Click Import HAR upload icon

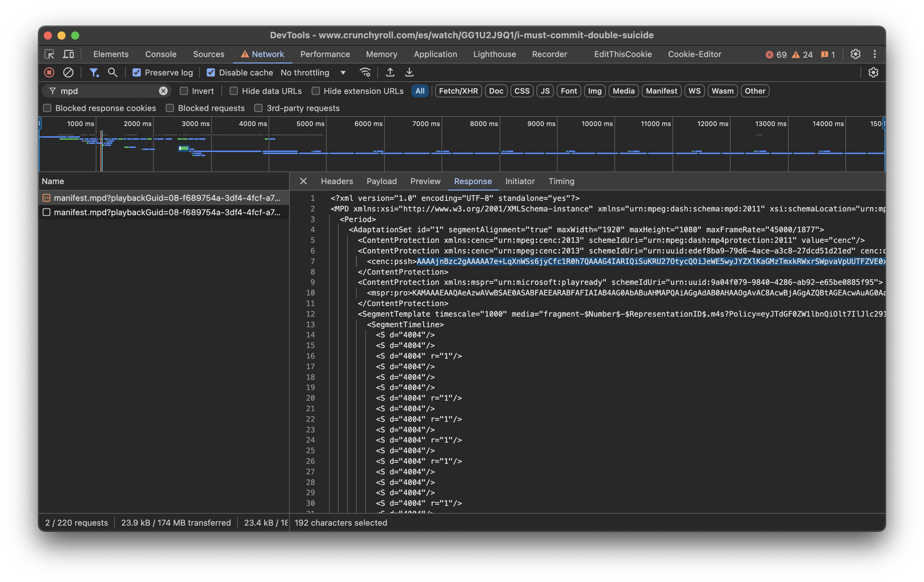[x=390, y=72]
